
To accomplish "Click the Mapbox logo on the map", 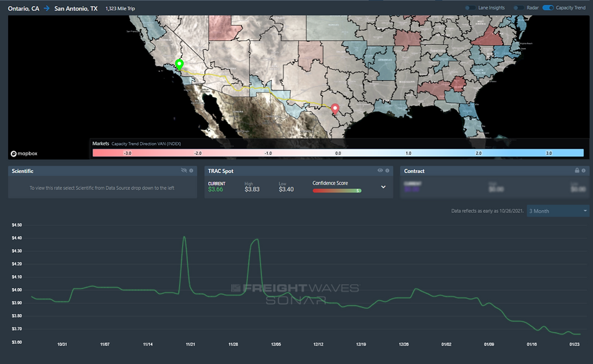I will tap(24, 154).
